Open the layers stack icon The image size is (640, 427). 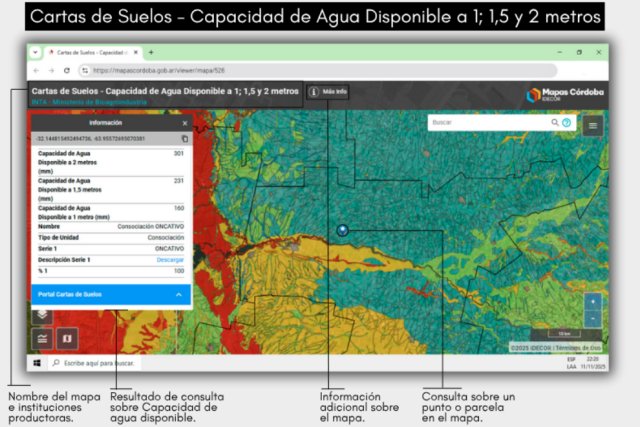click(x=43, y=314)
